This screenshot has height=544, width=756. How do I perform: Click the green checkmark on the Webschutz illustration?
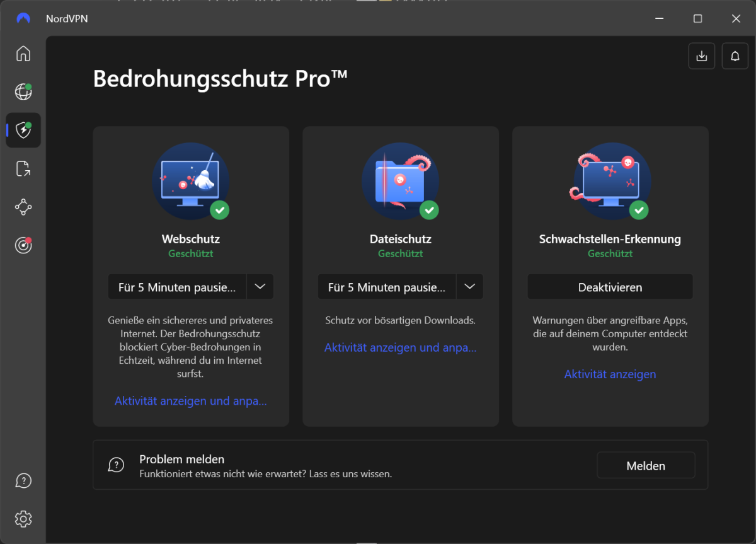pos(220,211)
